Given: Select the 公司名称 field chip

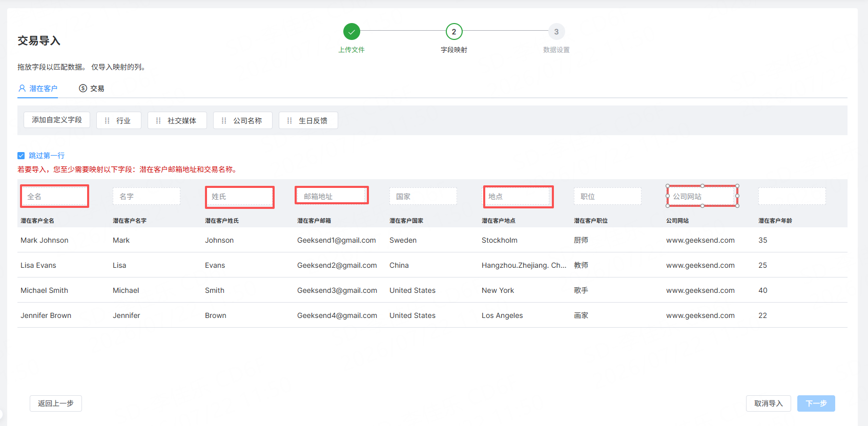Looking at the screenshot, I should tap(243, 120).
